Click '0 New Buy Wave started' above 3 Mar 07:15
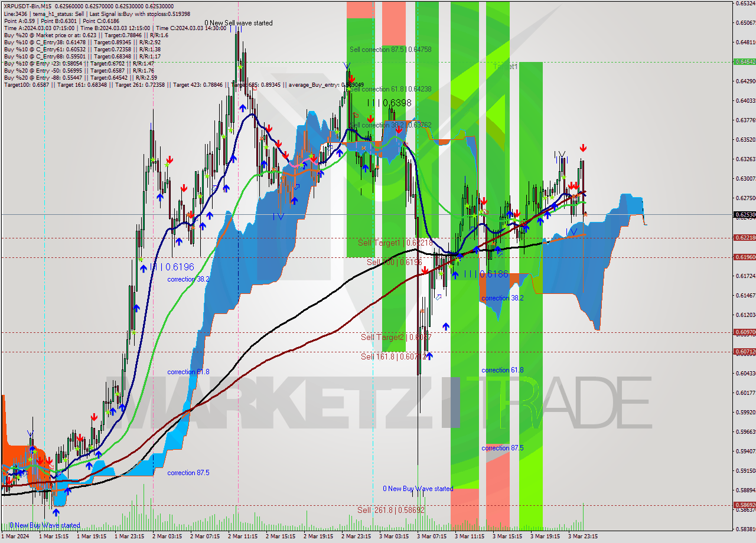 (x=418, y=489)
